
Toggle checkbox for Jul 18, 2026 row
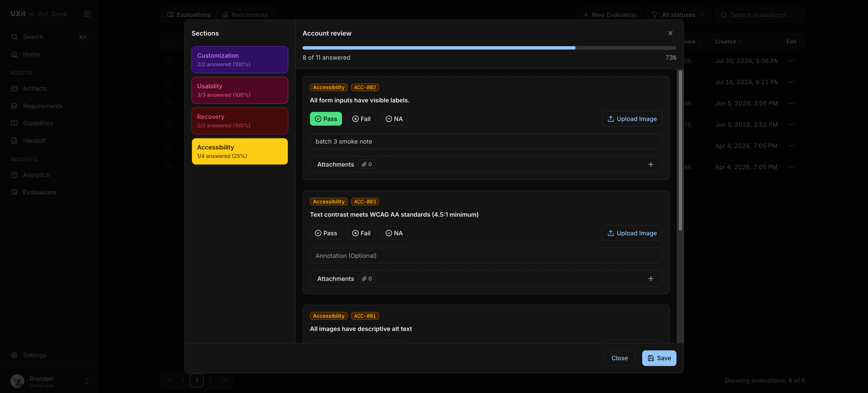169,82
